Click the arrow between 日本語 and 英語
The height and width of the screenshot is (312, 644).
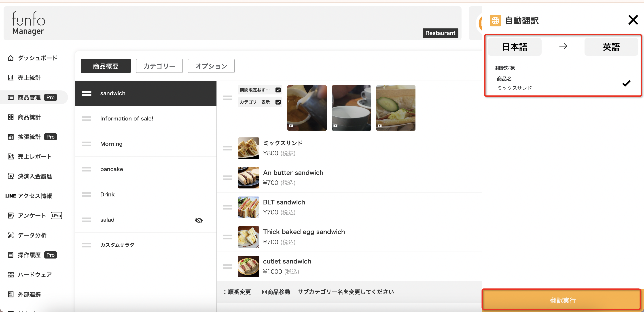point(563,46)
